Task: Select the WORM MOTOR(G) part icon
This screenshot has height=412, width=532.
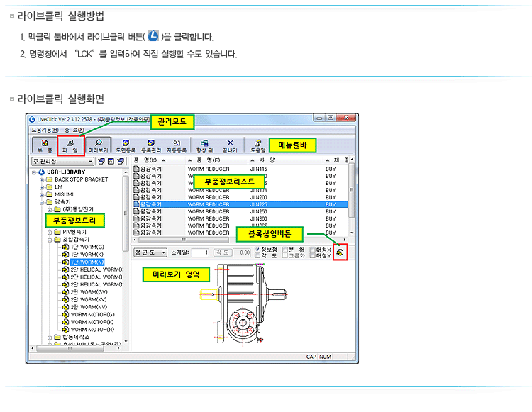Action: 65,314
